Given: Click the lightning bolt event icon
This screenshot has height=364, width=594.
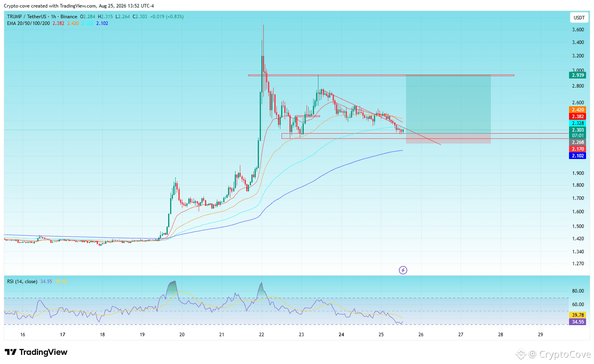Looking at the screenshot, I should click(403, 270).
